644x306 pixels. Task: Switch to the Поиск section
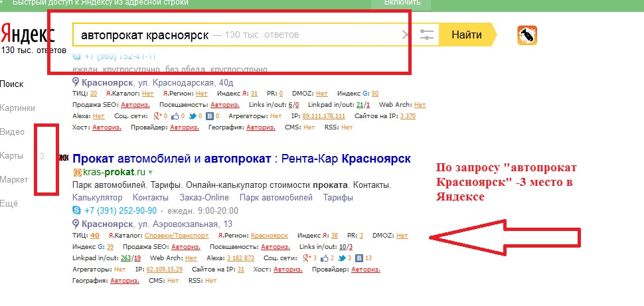coord(12,84)
